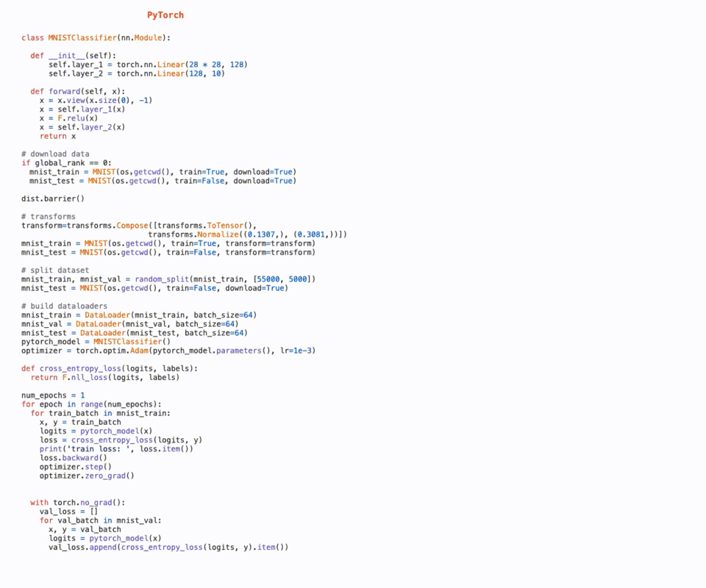The image size is (706, 588).
Task: Click the line "class MNISTClassifier(nn.Module):"
Action: tap(96, 37)
